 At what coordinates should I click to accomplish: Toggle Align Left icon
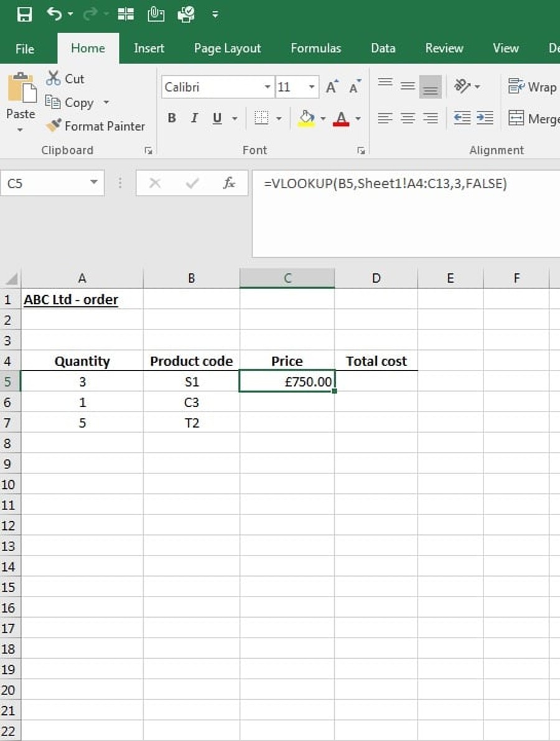click(x=385, y=118)
